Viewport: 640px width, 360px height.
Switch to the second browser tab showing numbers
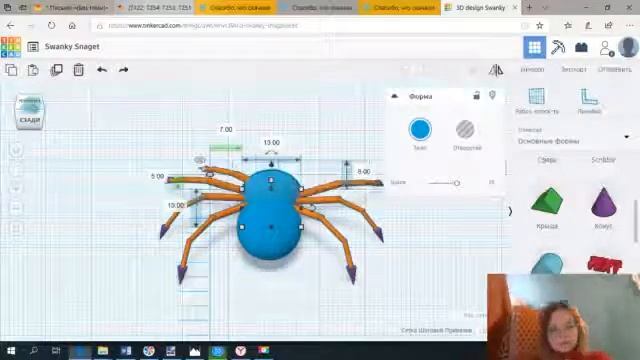155,8
